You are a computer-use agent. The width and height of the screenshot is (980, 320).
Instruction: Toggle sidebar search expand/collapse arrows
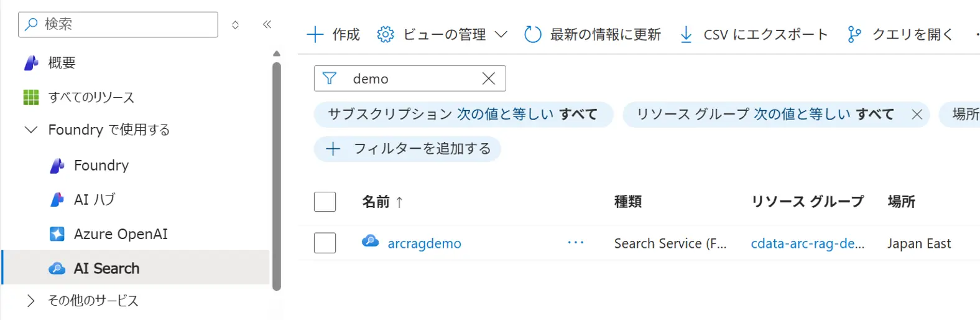[x=235, y=25]
